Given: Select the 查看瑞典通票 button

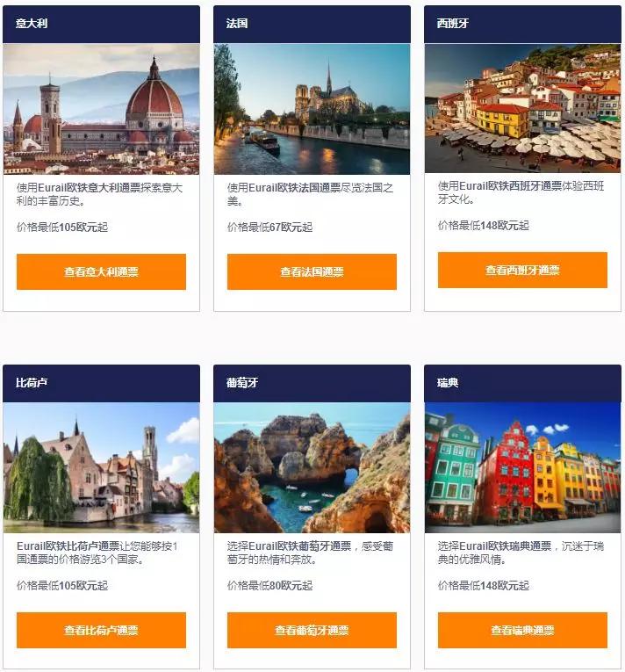Looking at the screenshot, I should pyautogui.click(x=522, y=630).
